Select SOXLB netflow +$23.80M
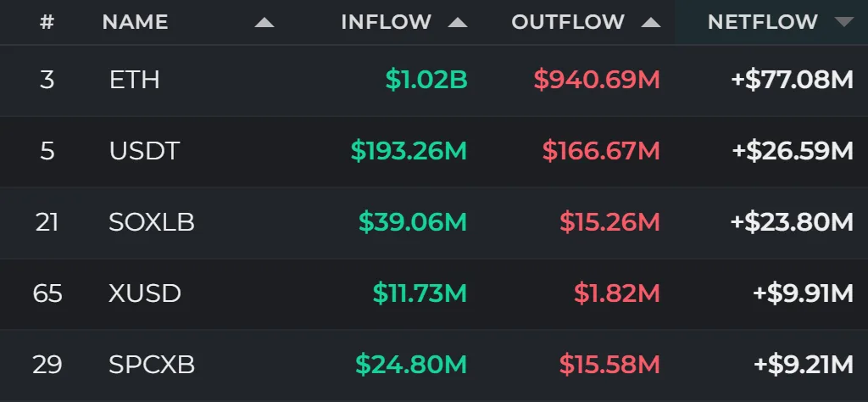Viewport: 868px width, 402px height. tap(793, 222)
